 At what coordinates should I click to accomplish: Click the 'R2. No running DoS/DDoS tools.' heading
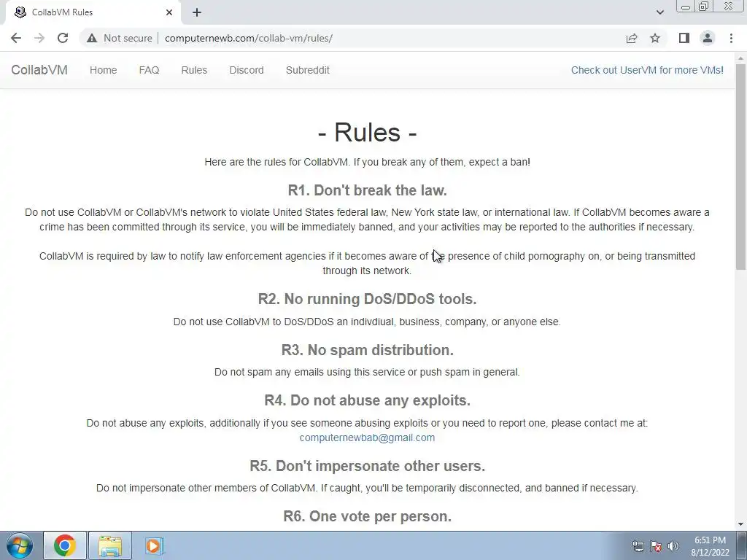pyautogui.click(x=368, y=299)
